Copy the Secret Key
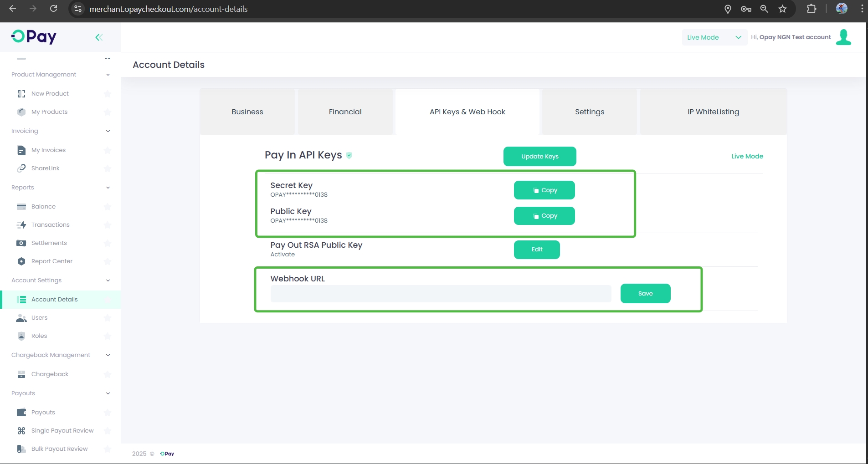The height and width of the screenshot is (464, 868). (x=544, y=190)
